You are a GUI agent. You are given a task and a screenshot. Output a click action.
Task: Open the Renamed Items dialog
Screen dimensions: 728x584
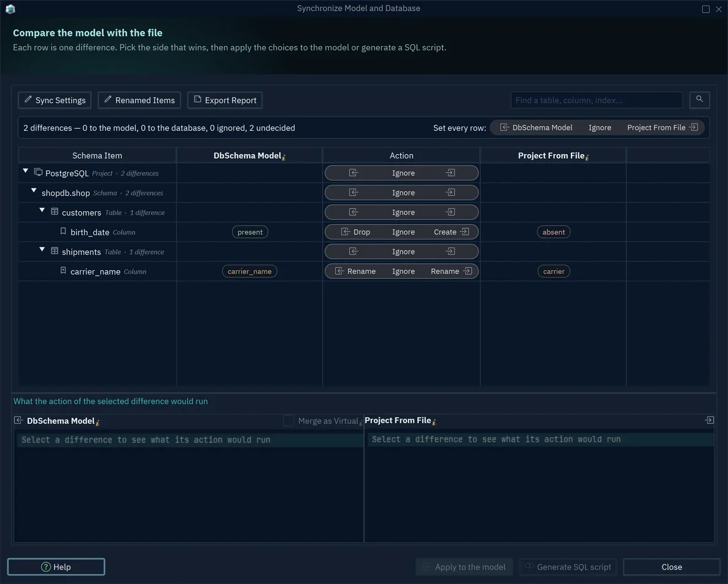139,100
